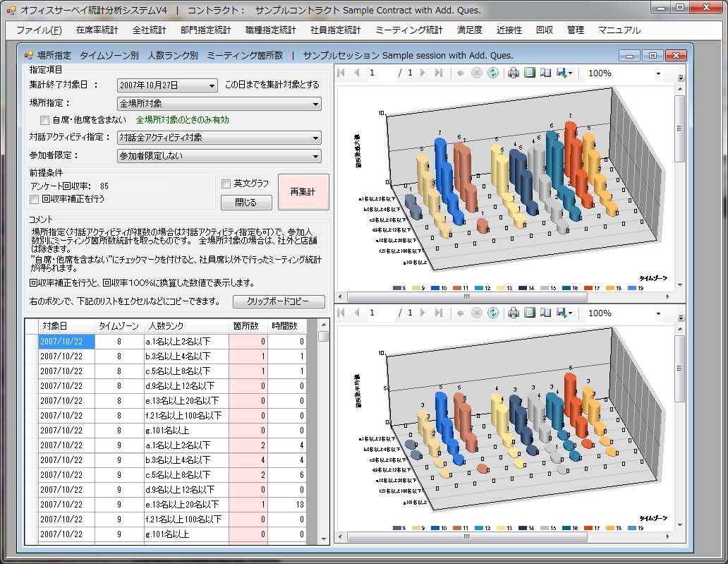Click first page icon in lower report toolbar
The height and width of the screenshot is (564, 728).
[x=341, y=313]
